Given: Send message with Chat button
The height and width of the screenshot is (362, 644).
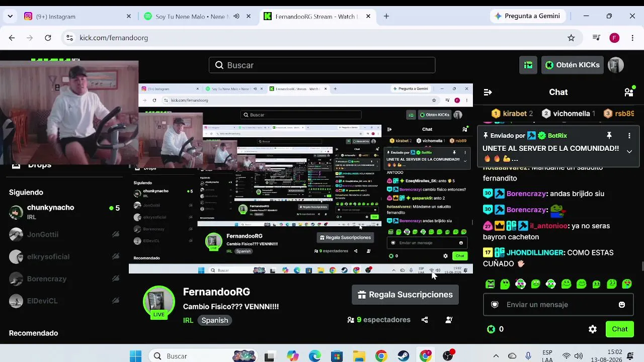Looking at the screenshot, I should [619, 329].
